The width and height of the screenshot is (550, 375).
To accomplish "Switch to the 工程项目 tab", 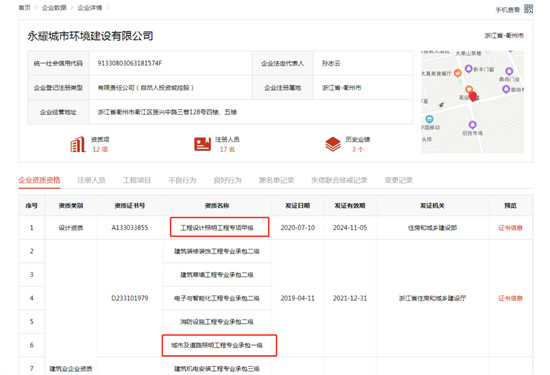I will tap(137, 180).
